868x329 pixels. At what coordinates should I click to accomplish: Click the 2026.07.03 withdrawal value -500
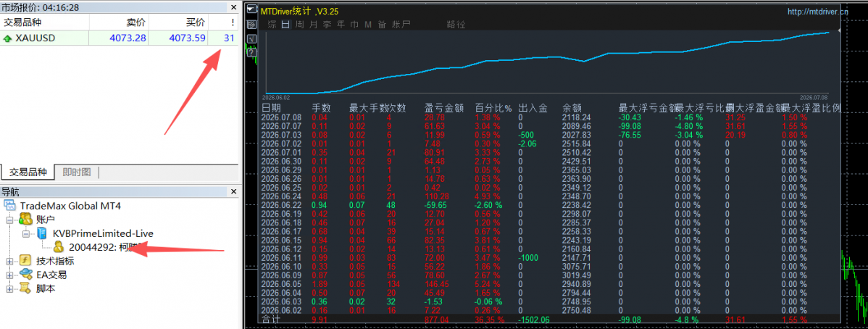(x=526, y=135)
